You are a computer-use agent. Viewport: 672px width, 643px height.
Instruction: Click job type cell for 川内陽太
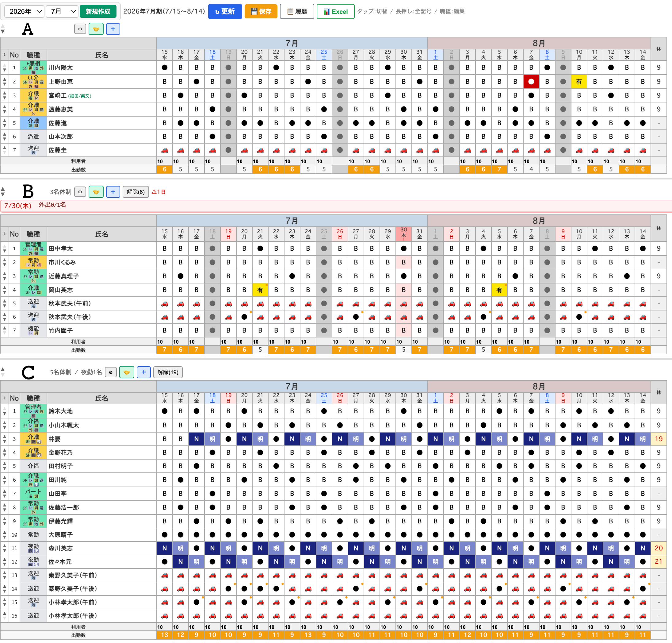[x=33, y=67]
